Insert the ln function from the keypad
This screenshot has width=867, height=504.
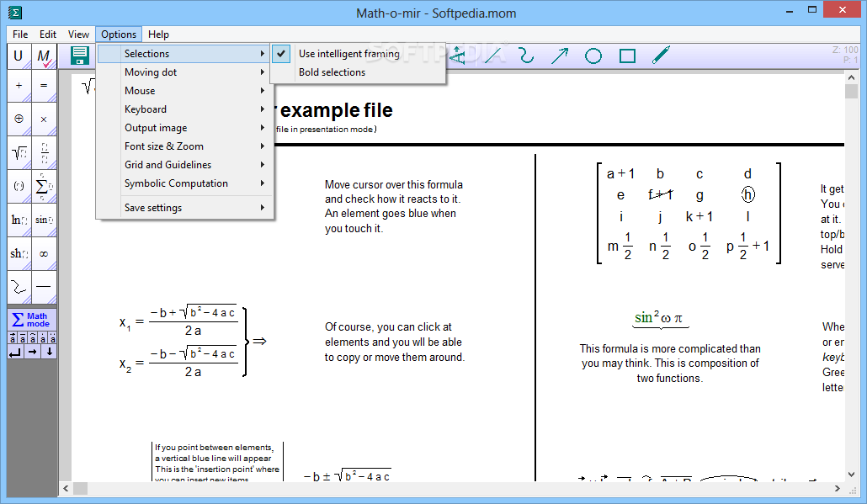(x=19, y=220)
